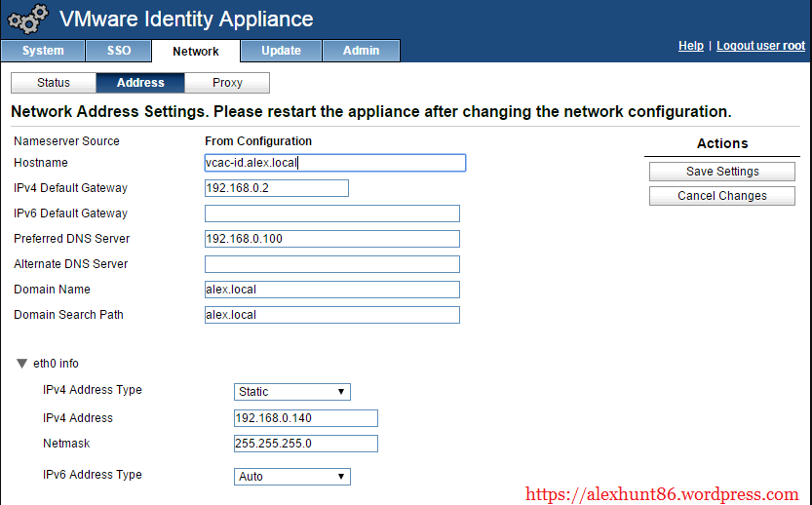
Task: Click the VMware gears logo icon
Action: [27, 19]
